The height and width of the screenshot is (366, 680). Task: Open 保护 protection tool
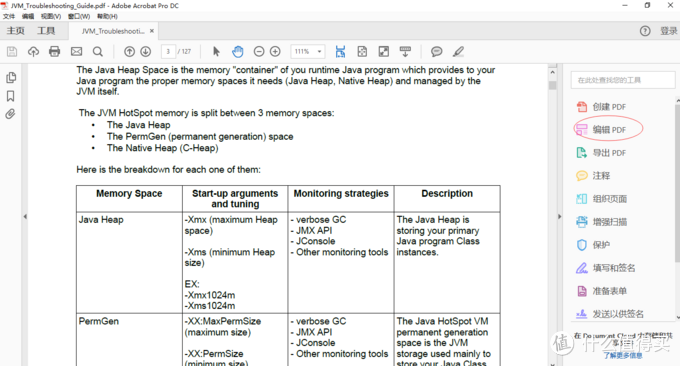pos(593,245)
